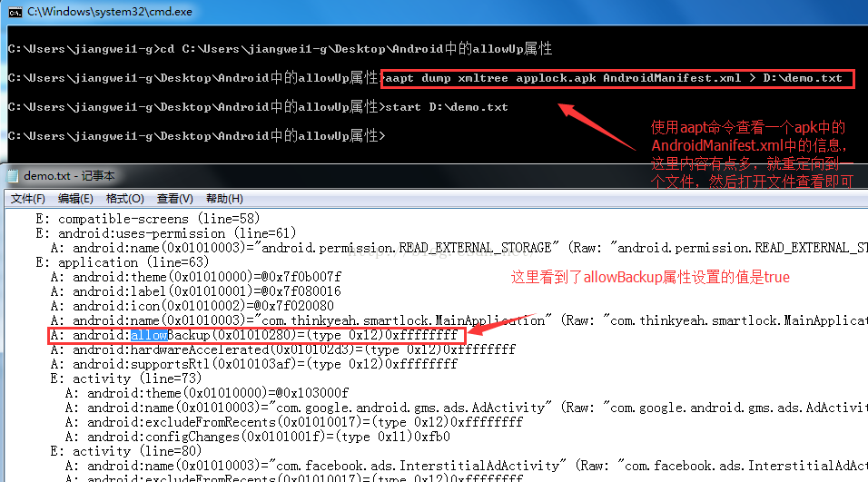This screenshot has height=482, width=868.
Task: Open the 编辑(E) menu in Notepad
Action: click(75, 199)
